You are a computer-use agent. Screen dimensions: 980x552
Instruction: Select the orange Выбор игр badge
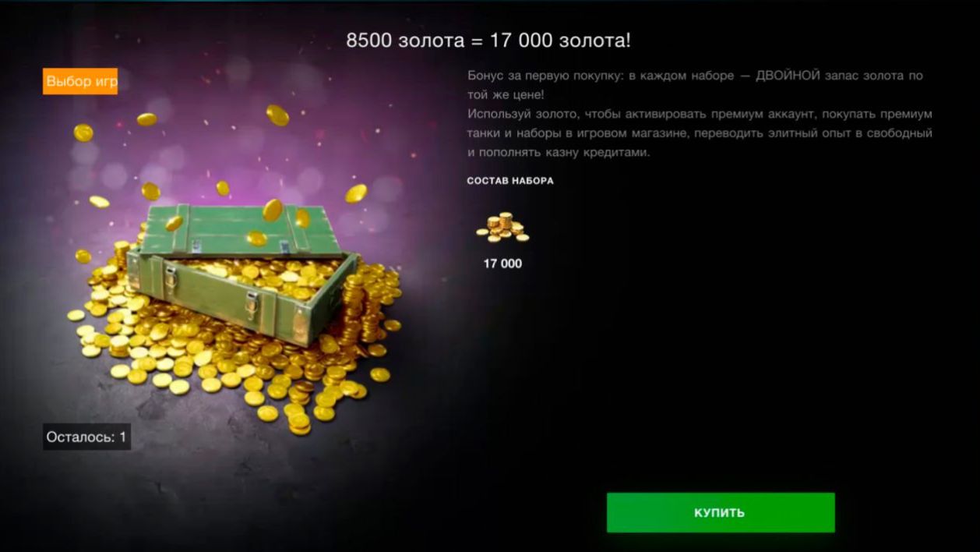pyautogui.click(x=80, y=81)
